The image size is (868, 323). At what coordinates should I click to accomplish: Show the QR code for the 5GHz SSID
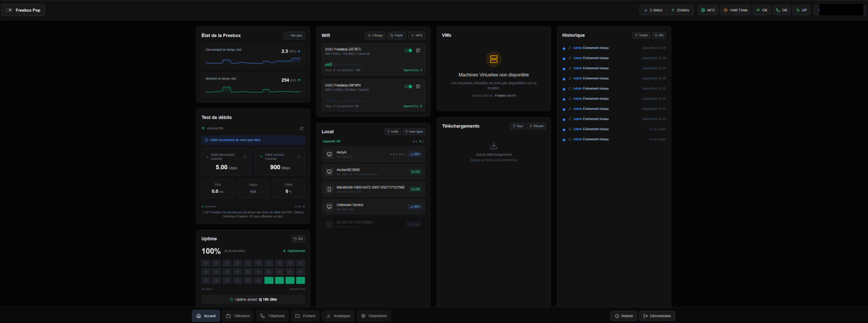coord(418,50)
